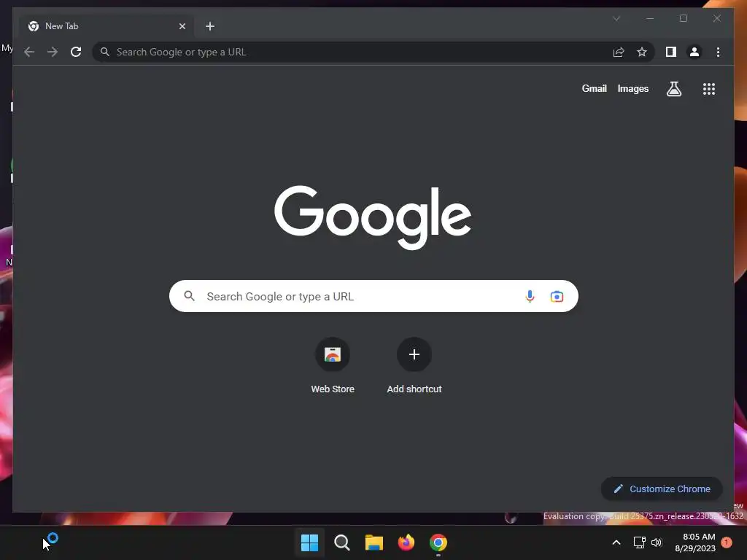This screenshot has width=747, height=560.
Task: Open the Web Store shortcut
Action: (333, 366)
